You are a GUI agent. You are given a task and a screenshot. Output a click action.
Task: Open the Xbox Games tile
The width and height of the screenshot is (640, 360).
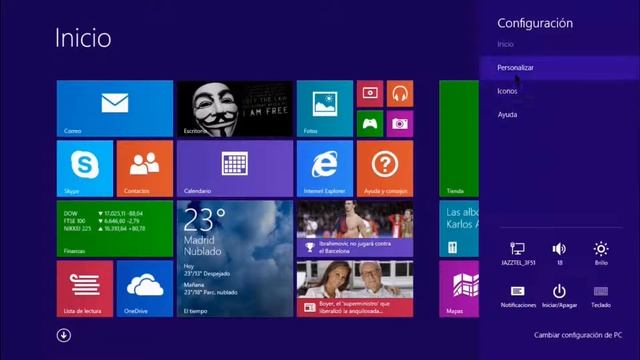click(370, 124)
